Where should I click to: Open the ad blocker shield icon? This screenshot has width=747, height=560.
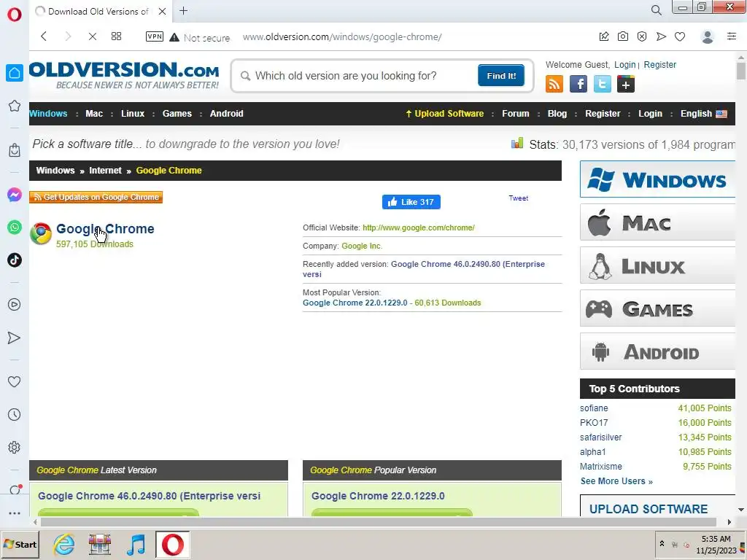642,36
